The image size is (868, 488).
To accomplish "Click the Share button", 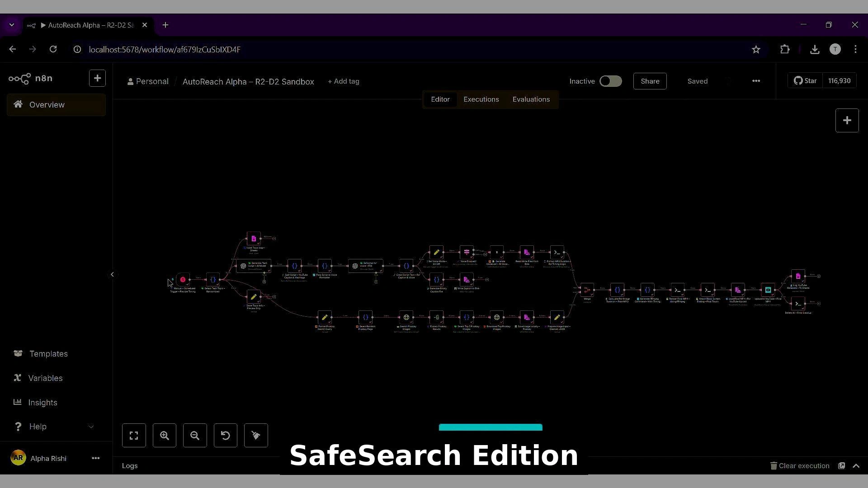I will pos(650,81).
